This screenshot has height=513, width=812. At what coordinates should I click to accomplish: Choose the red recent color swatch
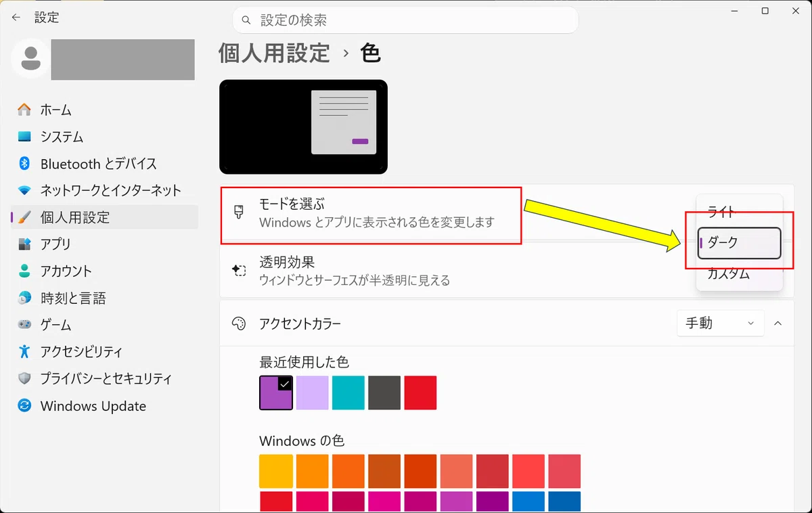point(420,393)
